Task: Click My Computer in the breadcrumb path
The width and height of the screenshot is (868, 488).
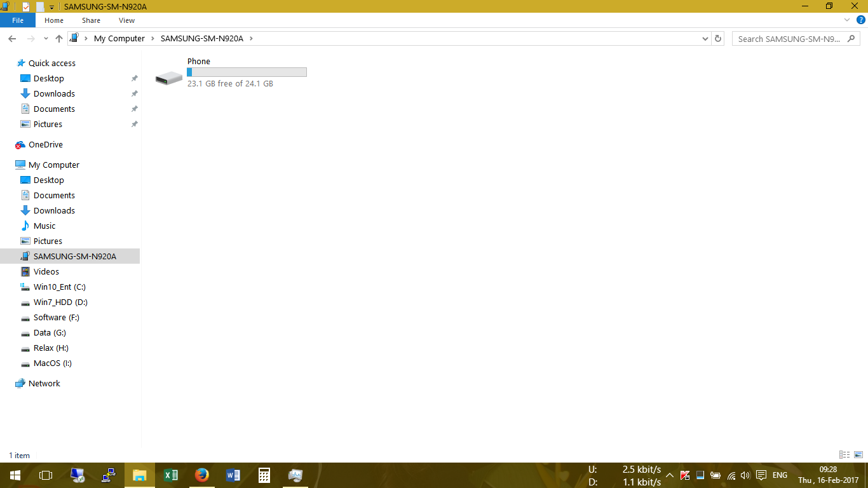Action: [x=119, y=39]
